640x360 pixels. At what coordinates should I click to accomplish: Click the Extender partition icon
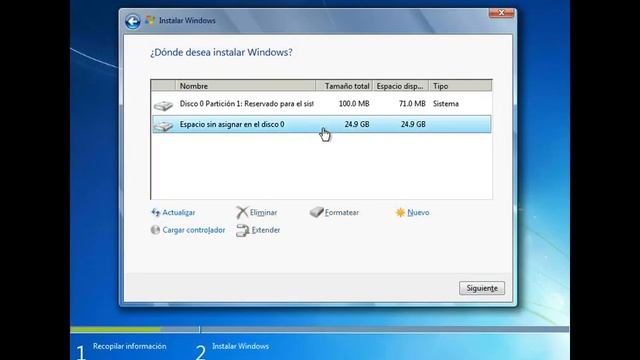(242, 230)
